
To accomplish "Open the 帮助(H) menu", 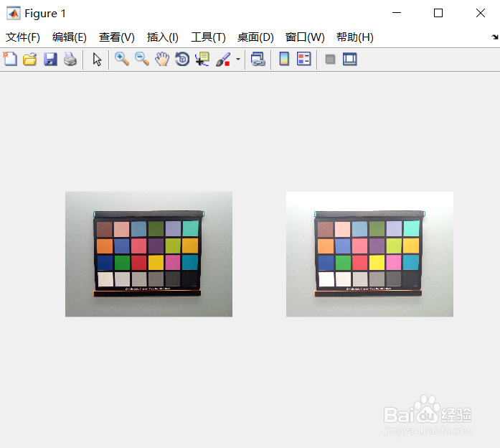I will [x=355, y=37].
